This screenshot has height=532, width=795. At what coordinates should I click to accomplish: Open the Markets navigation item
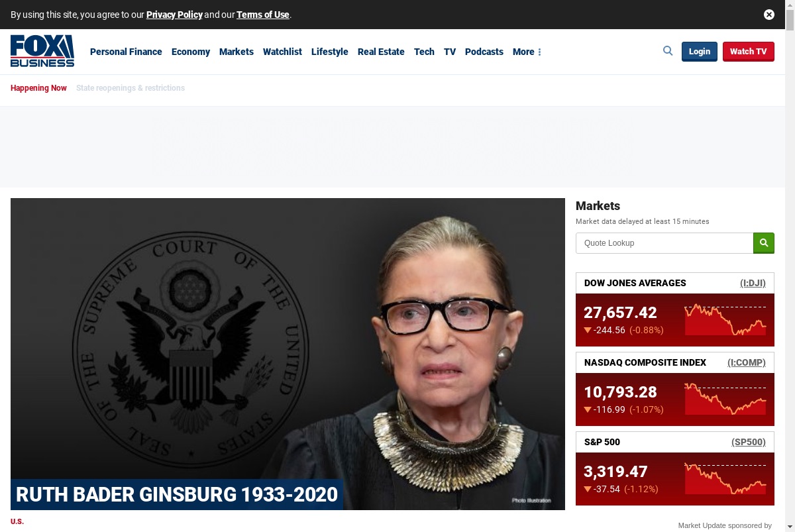[237, 52]
